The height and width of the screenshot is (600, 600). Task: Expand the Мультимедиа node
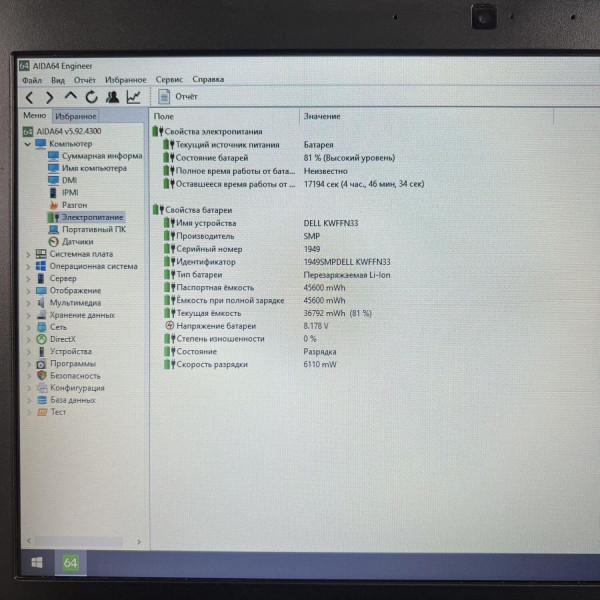[28, 303]
